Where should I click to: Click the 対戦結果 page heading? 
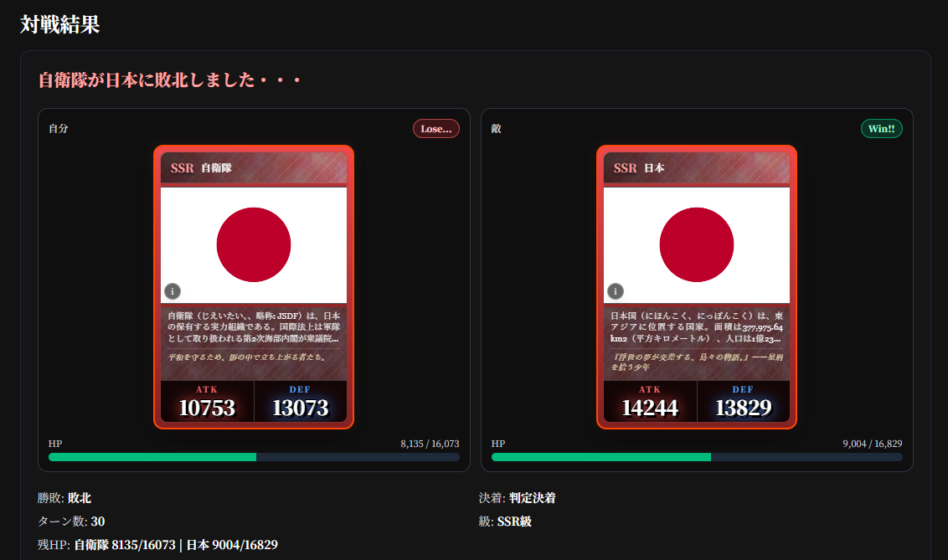click(x=59, y=24)
